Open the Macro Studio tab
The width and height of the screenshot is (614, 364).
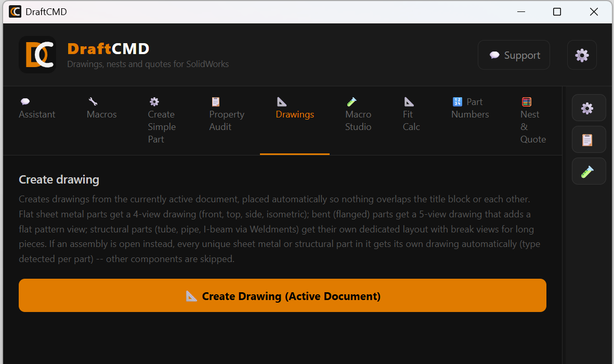point(358,120)
